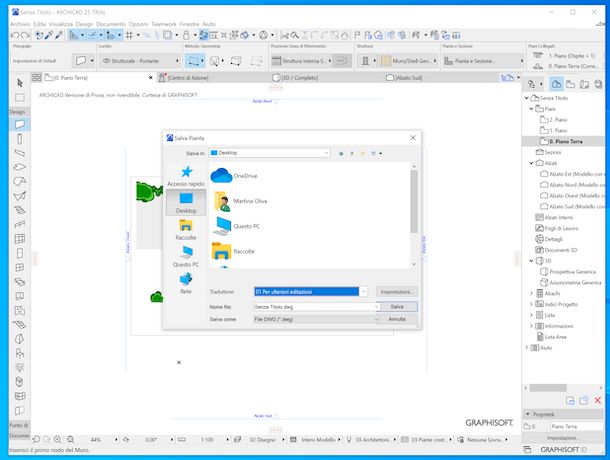Select the syringe inject parameters tool
610x460 pixels.
tap(59, 35)
